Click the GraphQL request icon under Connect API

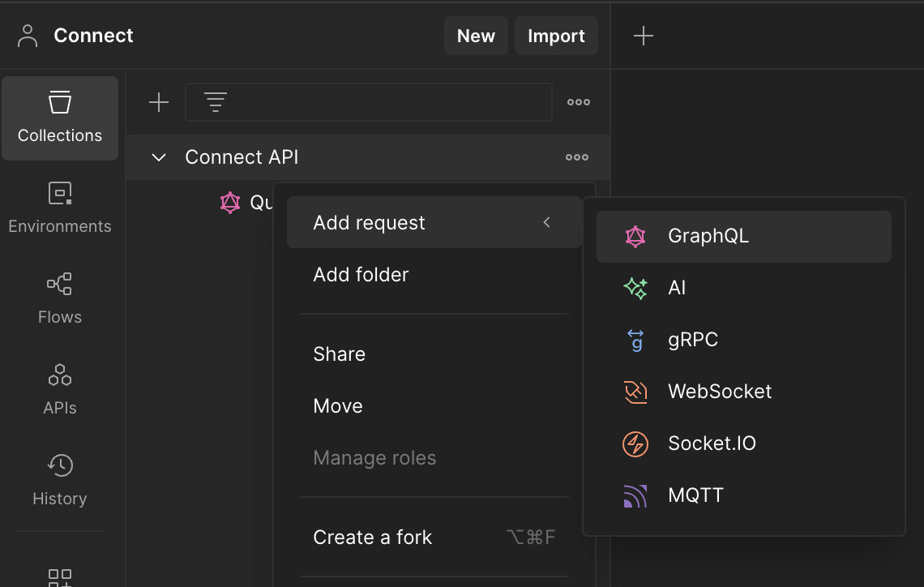tap(230, 203)
